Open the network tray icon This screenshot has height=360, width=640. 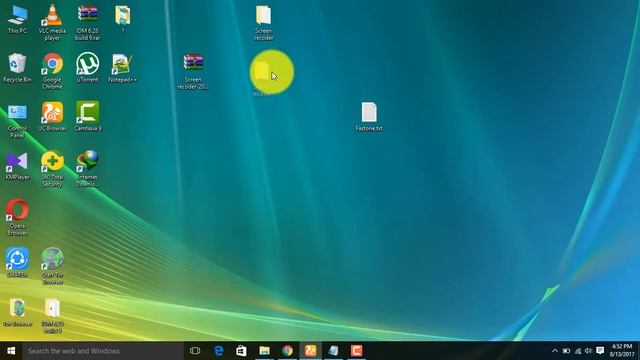pos(578,351)
